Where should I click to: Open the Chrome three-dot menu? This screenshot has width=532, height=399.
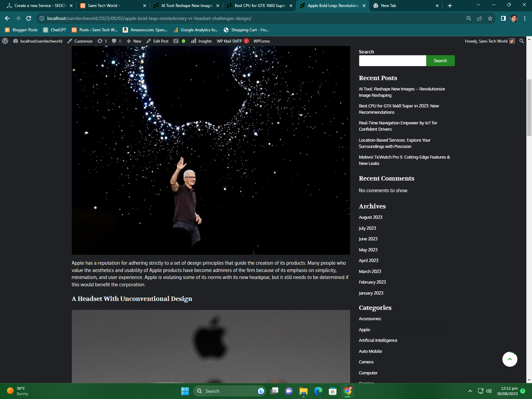525,18
